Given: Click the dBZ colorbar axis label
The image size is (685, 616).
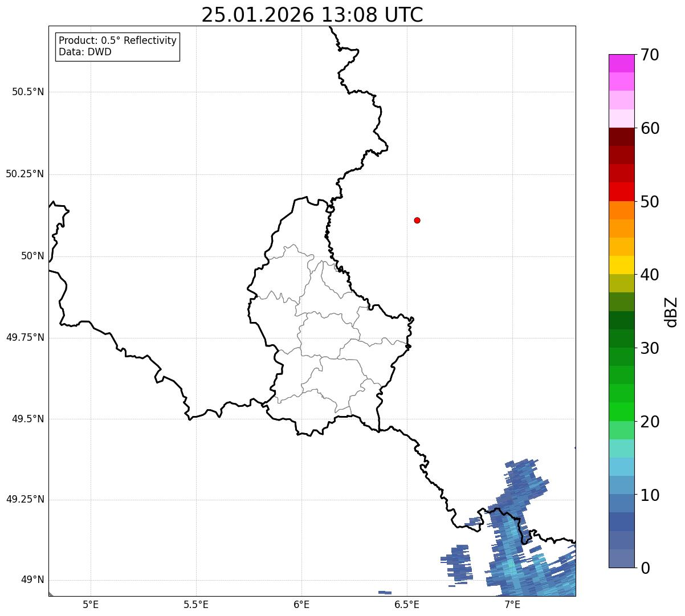Looking at the screenshot, I should (x=671, y=312).
